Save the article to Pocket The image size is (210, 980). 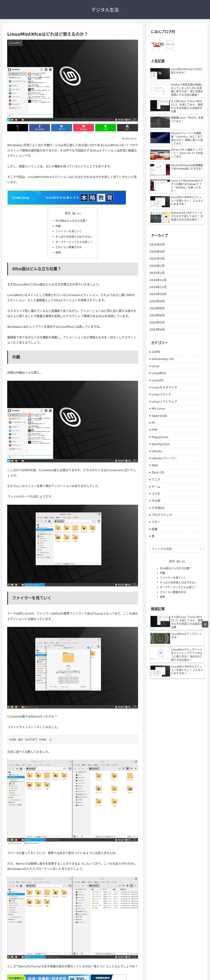[x=83, y=127]
